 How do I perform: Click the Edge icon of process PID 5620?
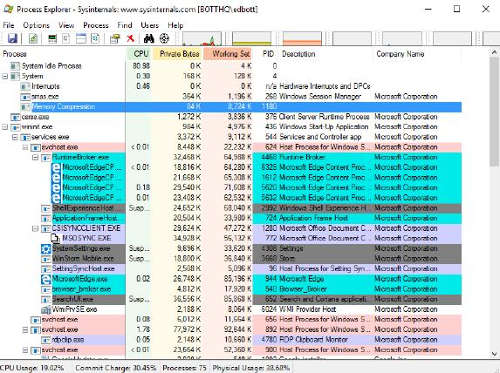[56, 188]
